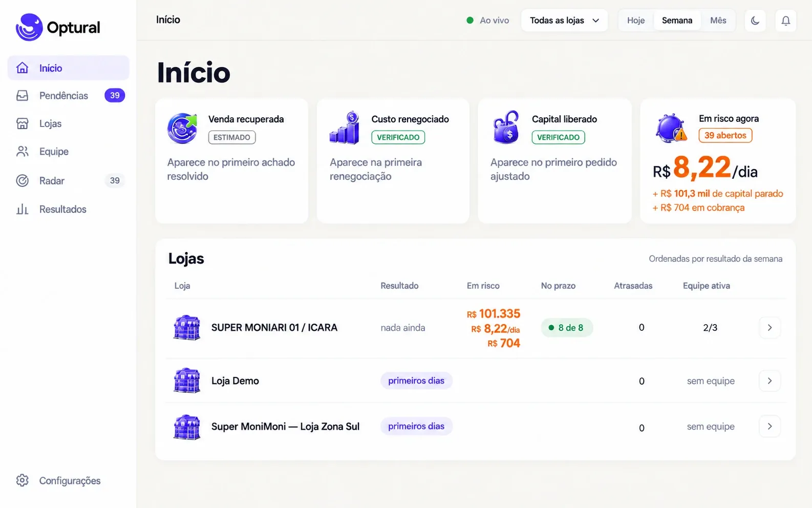Open Resultados via the bar chart icon
This screenshot has height=508, width=812.
point(22,209)
